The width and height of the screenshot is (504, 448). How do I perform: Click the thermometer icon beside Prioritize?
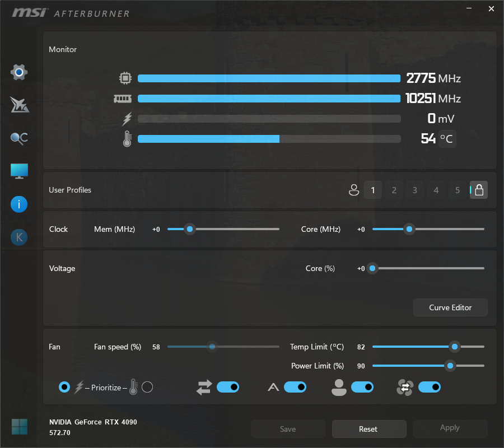133,387
